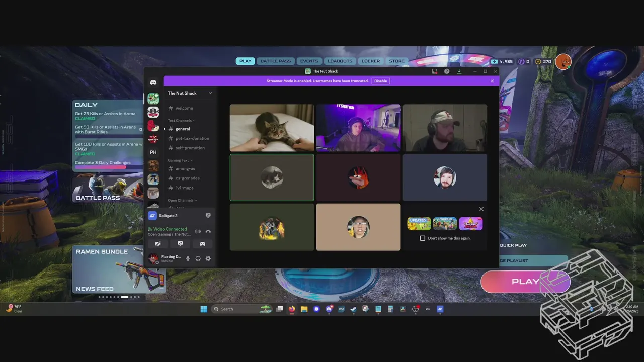Focus the video tile of man with headset
This screenshot has width=644, height=362.
(445, 128)
